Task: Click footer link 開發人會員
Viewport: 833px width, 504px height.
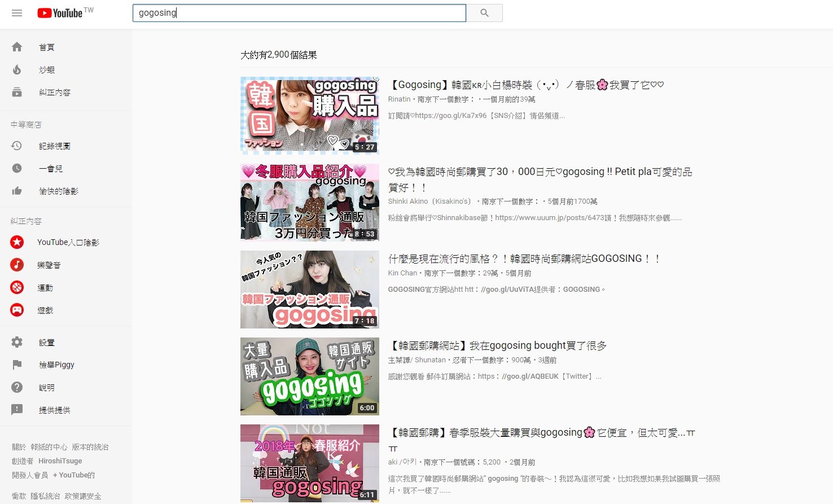Action: tap(30, 475)
